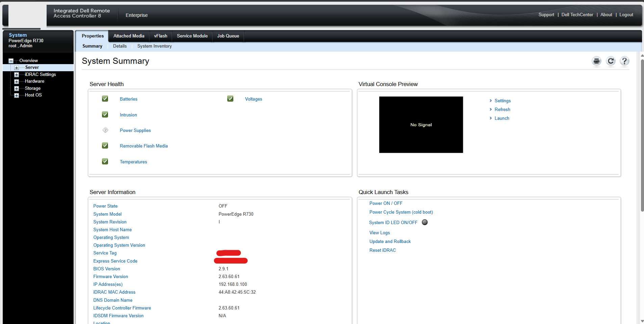Click the No Signal console preview thumbnail
Image resolution: width=644 pixels, height=324 pixels.
pos(421,125)
